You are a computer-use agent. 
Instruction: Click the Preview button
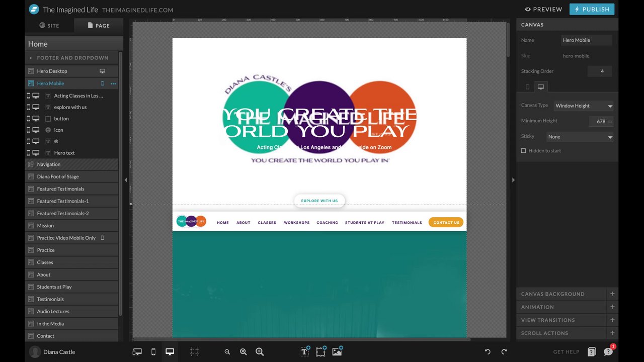point(543,9)
